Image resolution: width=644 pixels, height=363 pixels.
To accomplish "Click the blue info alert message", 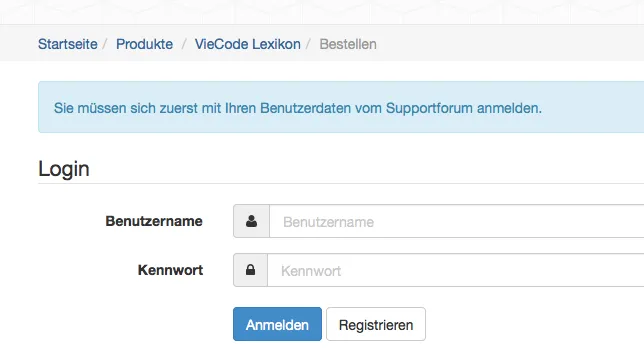I will pyautogui.click(x=341, y=107).
